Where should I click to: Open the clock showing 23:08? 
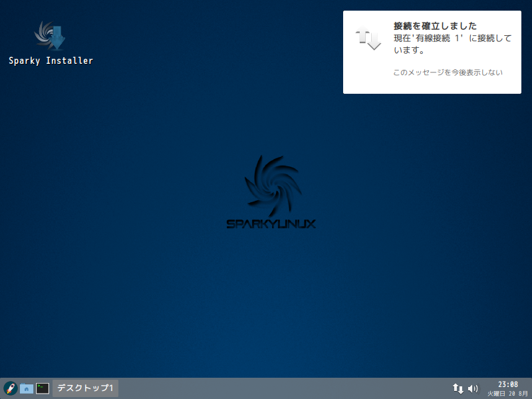pos(507,384)
